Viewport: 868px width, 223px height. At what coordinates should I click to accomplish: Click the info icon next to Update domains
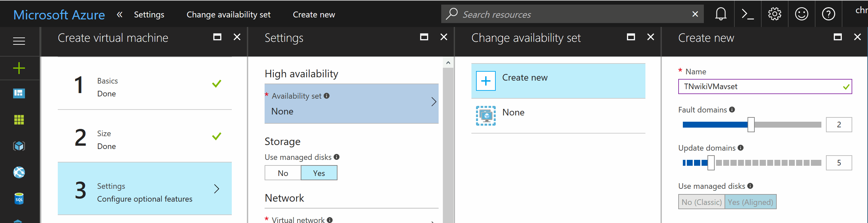pyautogui.click(x=741, y=148)
